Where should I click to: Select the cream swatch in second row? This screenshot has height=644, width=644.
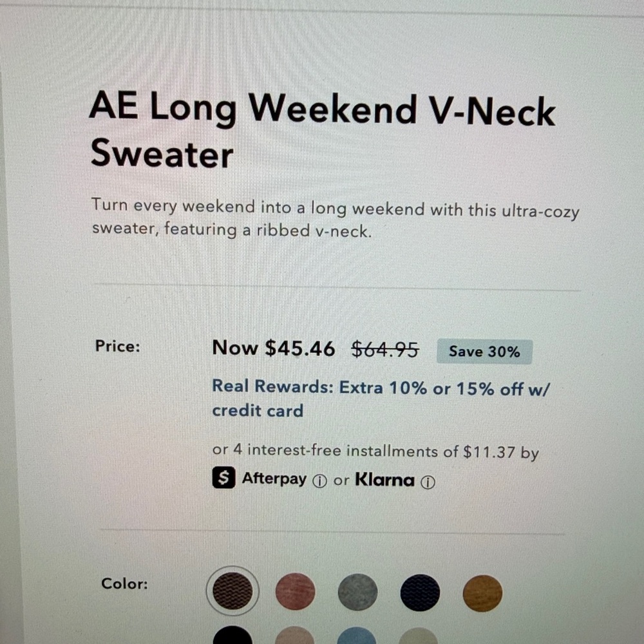click(418, 636)
